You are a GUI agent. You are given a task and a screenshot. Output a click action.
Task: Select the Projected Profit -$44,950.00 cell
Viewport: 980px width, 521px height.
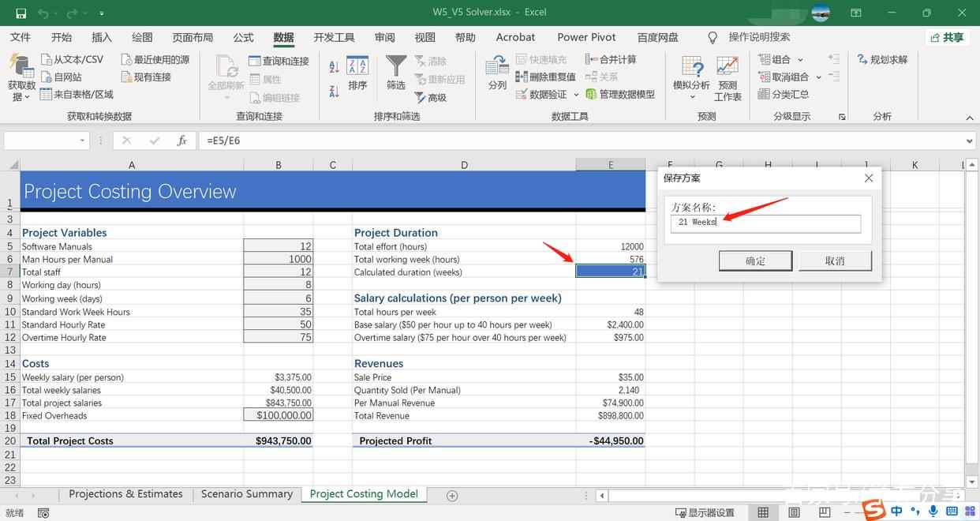click(x=611, y=441)
